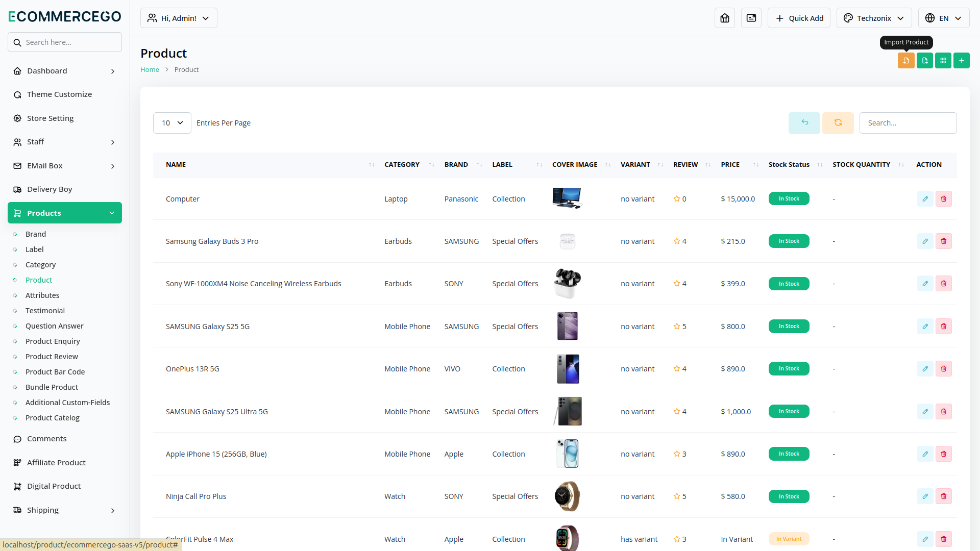
Task: Click the green export file icon
Action: coord(925,61)
